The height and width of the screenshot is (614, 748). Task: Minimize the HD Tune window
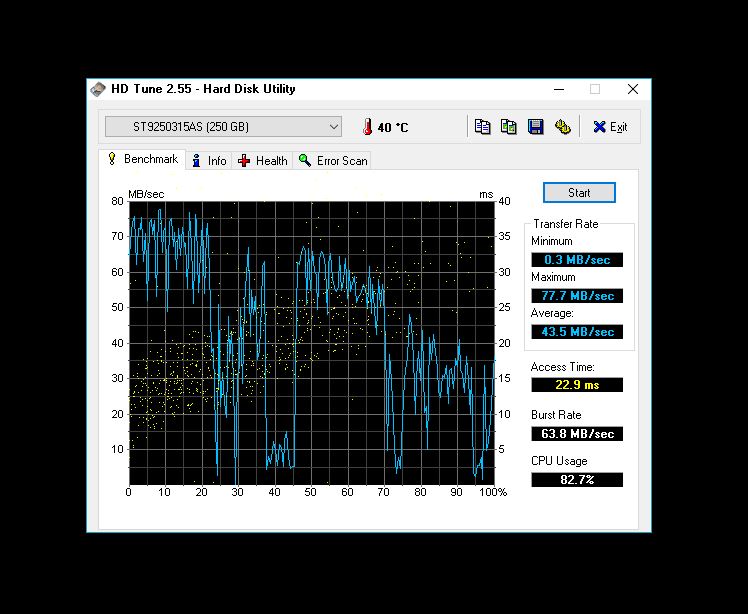click(x=559, y=89)
